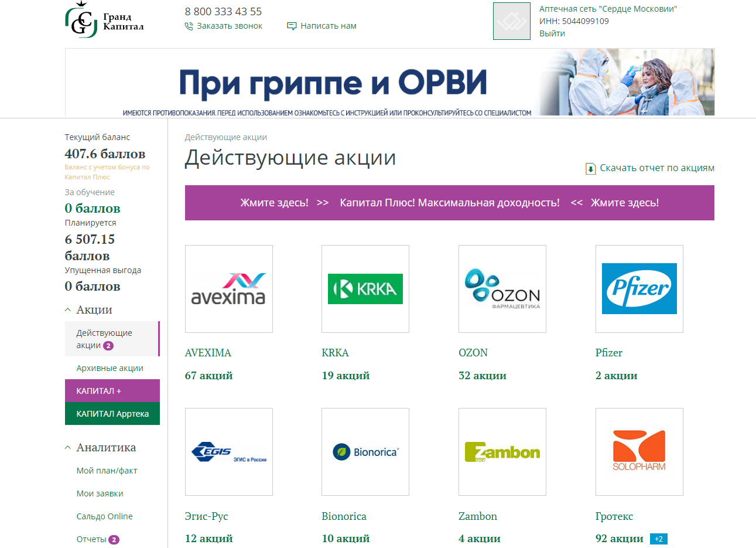This screenshot has width=756, height=548.
Task: Click the Гротекс company name link
Action: 614,516
